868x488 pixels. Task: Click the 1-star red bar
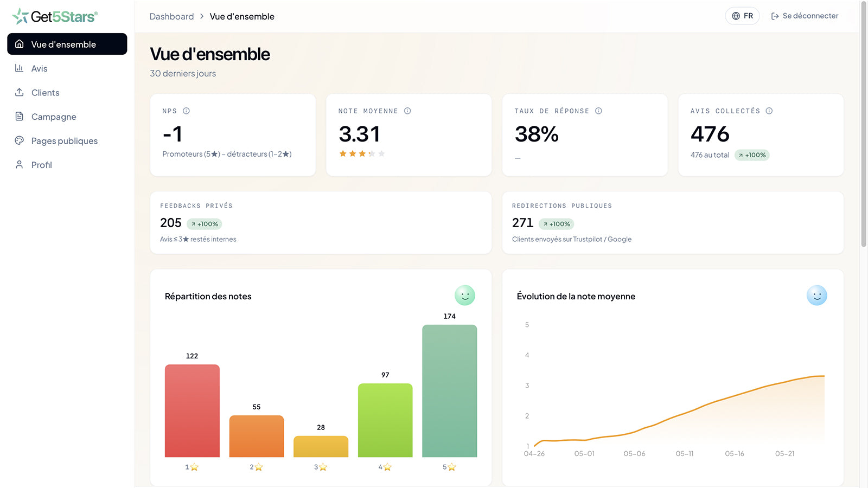[x=192, y=410]
